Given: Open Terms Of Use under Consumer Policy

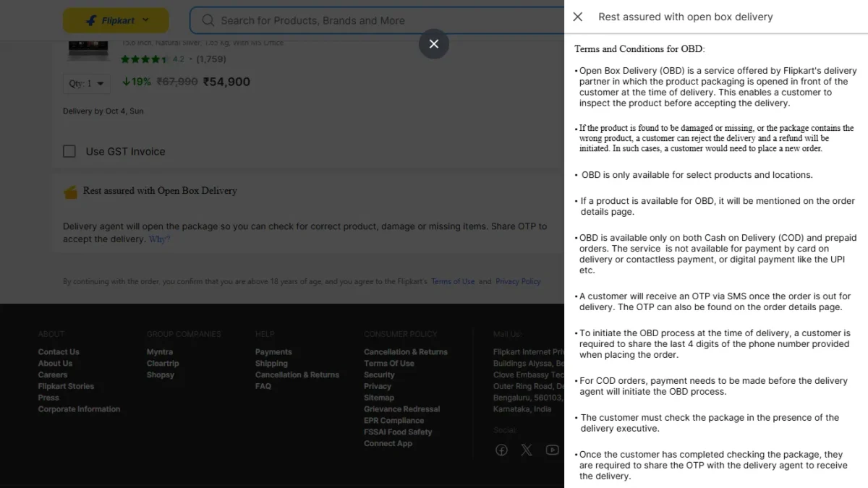Looking at the screenshot, I should (389, 364).
